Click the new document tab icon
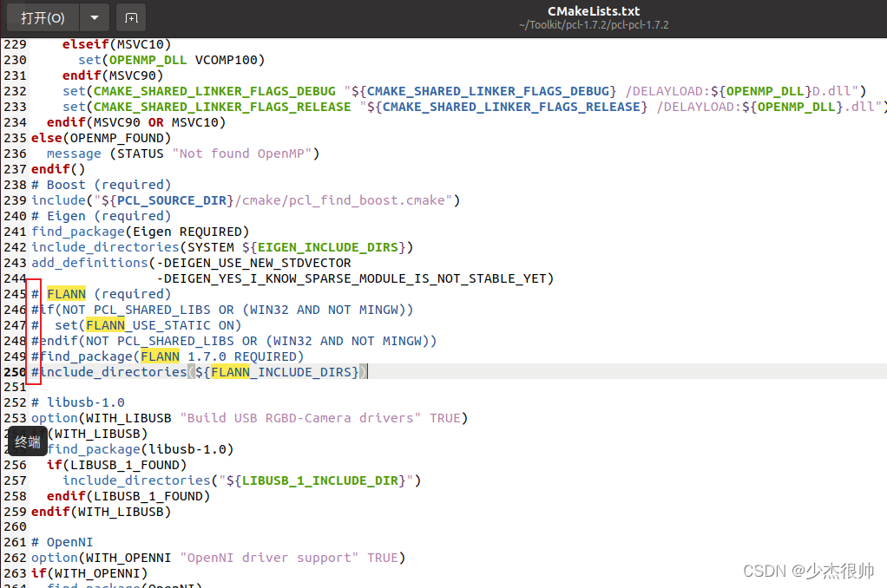The height and width of the screenshot is (588, 887). tap(131, 18)
